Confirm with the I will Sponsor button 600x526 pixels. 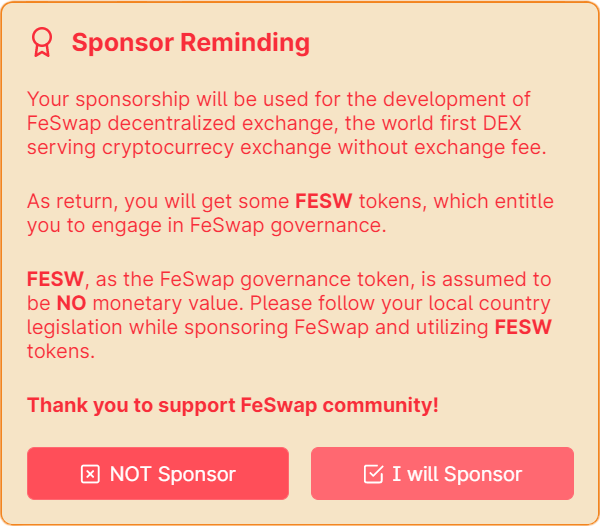[442, 474]
